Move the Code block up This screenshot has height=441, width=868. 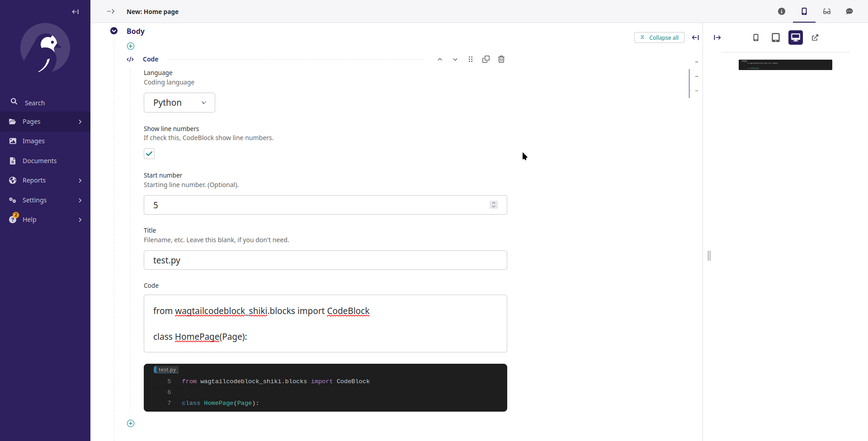pos(440,59)
